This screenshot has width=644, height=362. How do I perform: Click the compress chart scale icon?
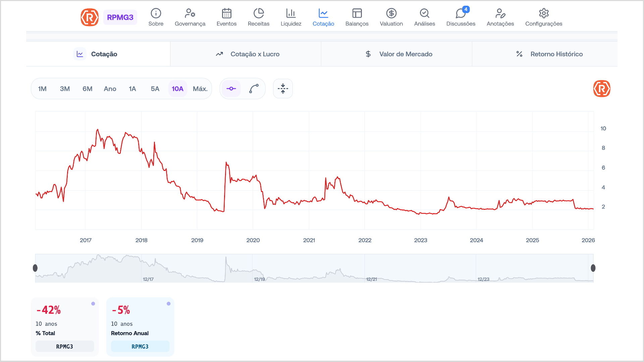click(x=283, y=88)
